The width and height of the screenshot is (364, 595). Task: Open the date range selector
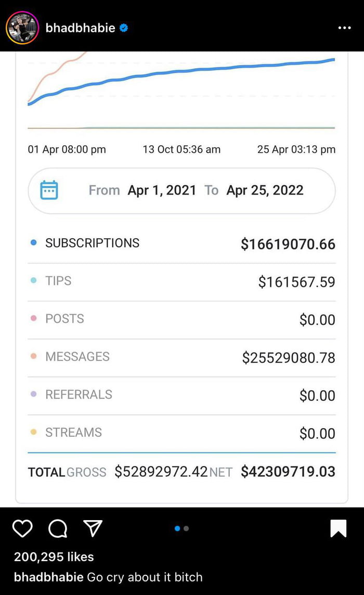(182, 190)
